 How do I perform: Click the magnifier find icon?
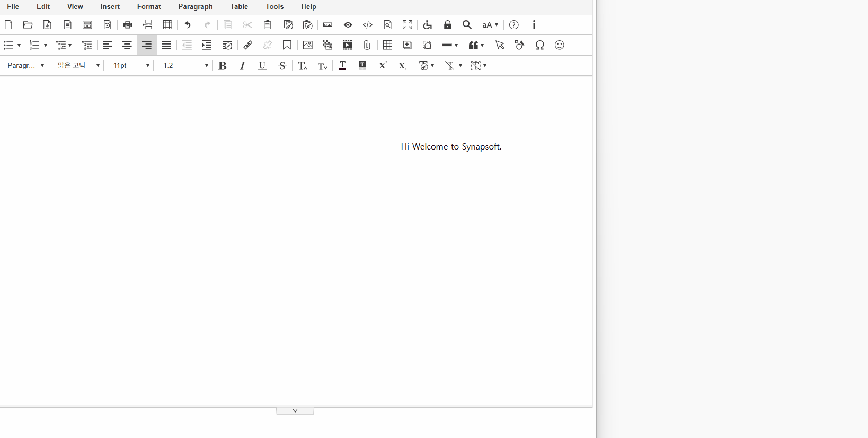click(x=467, y=25)
